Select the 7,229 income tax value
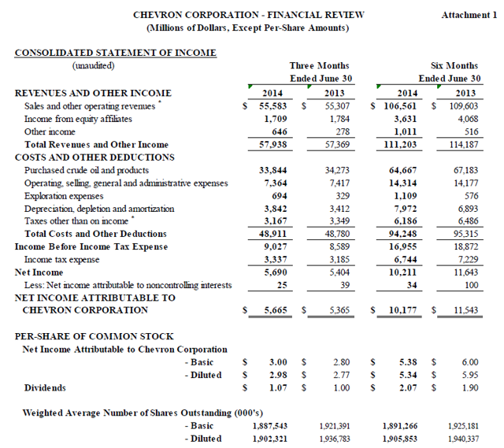The height and width of the screenshot is (448, 504). coord(468,259)
